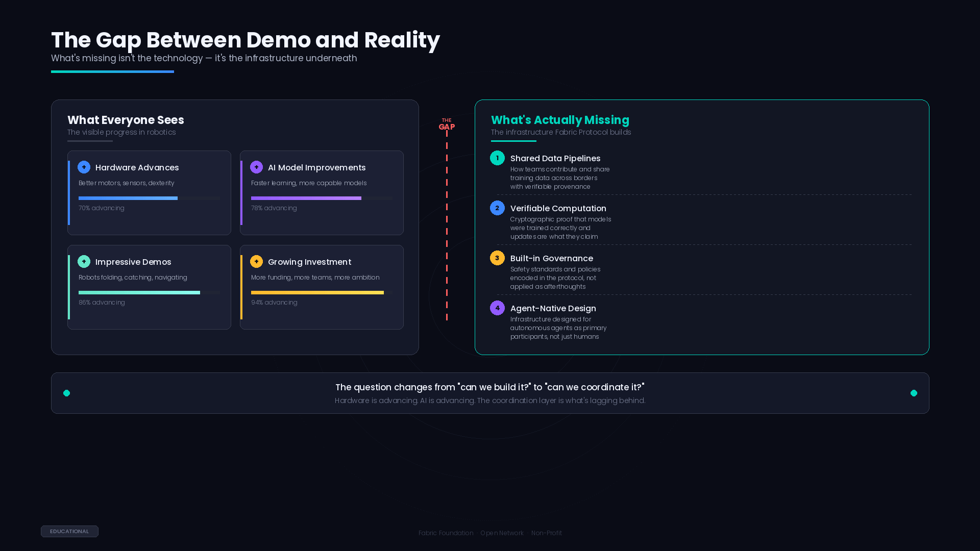This screenshot has width=980, height=551.
Task: Click the Fabric Foundation footer text
Action: [446, 533]
